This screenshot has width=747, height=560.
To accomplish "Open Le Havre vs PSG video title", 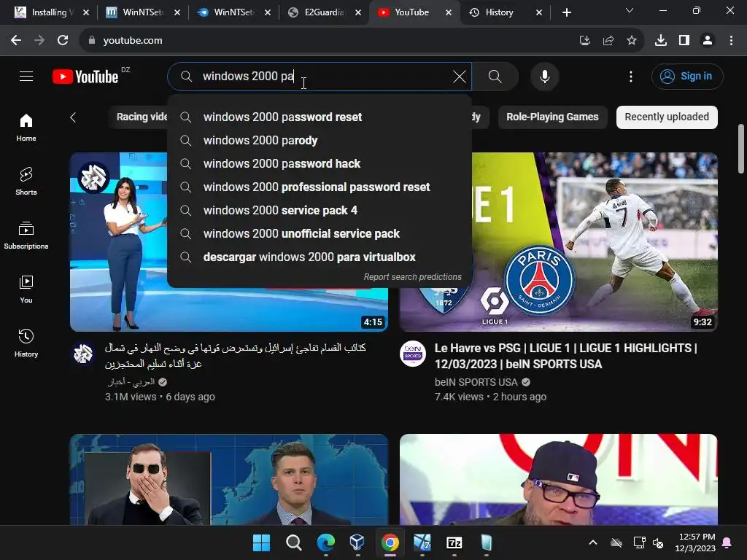I will pos(566,356).
